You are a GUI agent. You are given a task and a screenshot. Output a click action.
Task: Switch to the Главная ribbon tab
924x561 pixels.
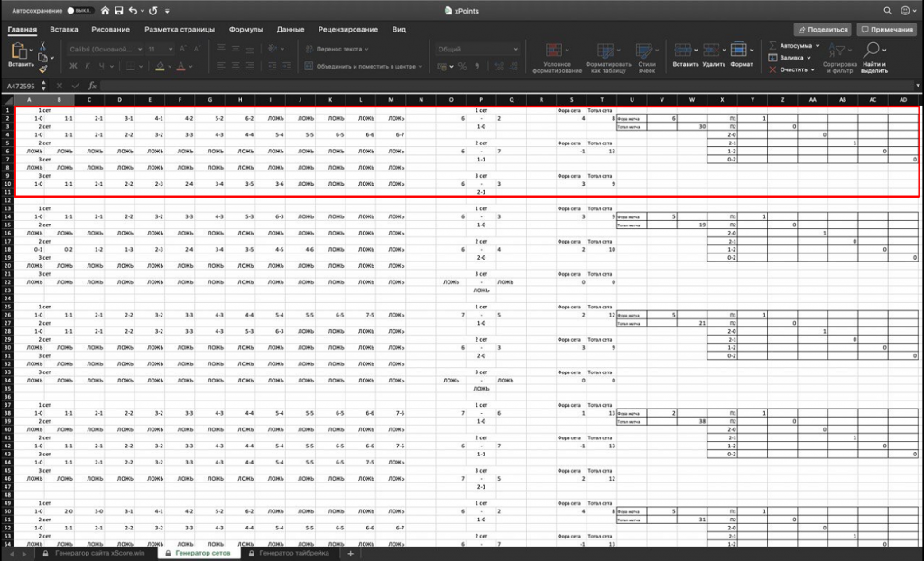click(x=23, y=30)
